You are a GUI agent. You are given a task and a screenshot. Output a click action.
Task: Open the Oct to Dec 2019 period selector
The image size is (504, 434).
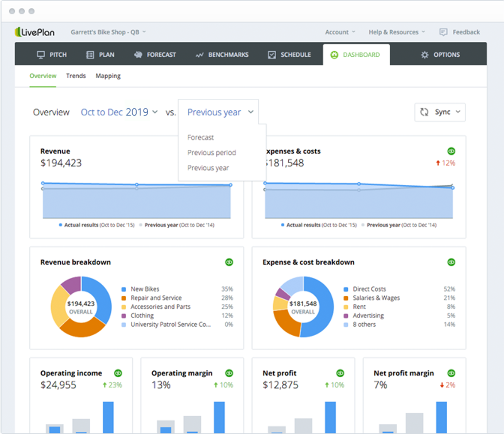point(119,112)
